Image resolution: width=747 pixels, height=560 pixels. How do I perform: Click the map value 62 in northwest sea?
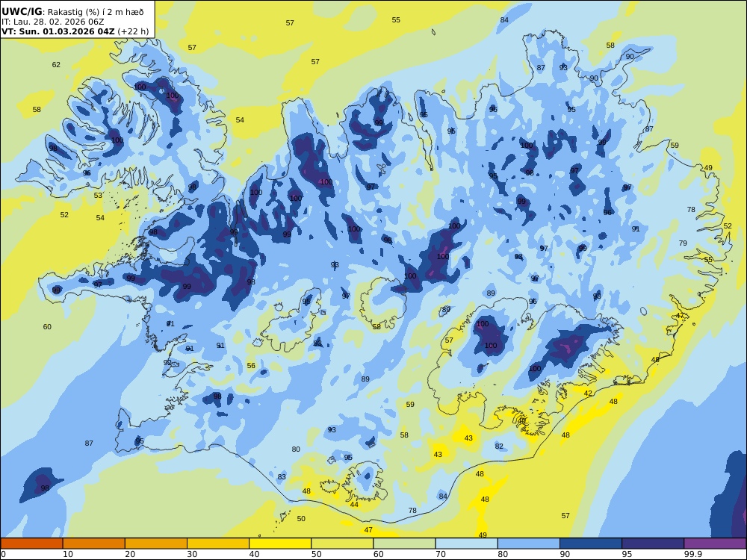[x=56, y=65]
